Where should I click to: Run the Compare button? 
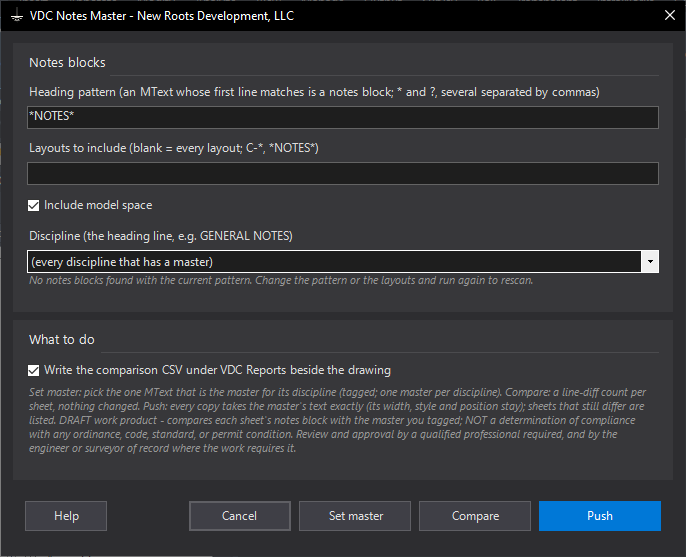click(475, 516)
